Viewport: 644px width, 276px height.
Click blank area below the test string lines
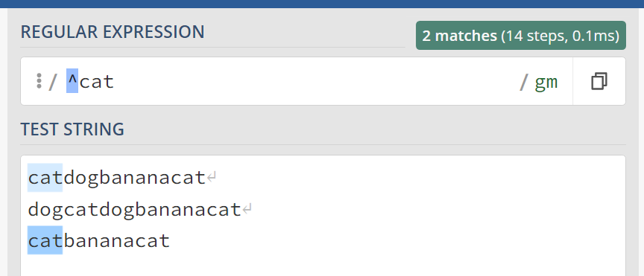(x=323, y=266)
